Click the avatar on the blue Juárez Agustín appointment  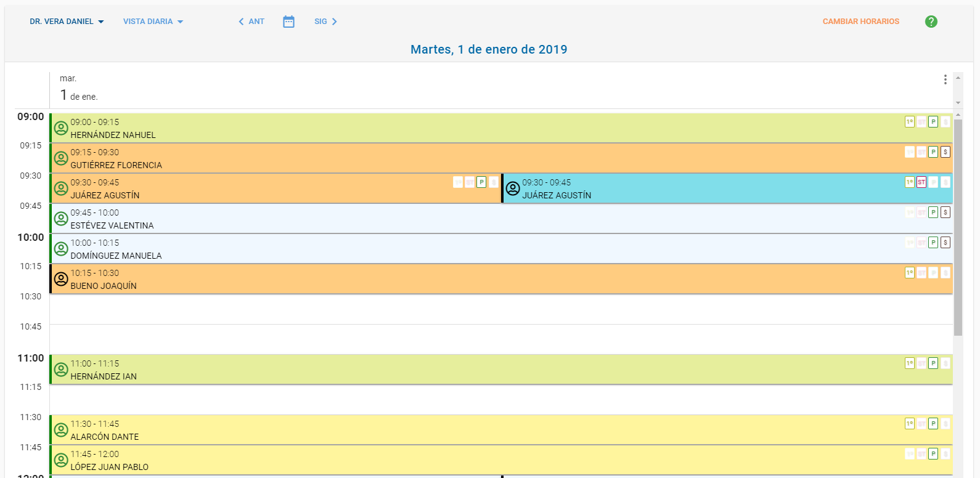[513, 188]
